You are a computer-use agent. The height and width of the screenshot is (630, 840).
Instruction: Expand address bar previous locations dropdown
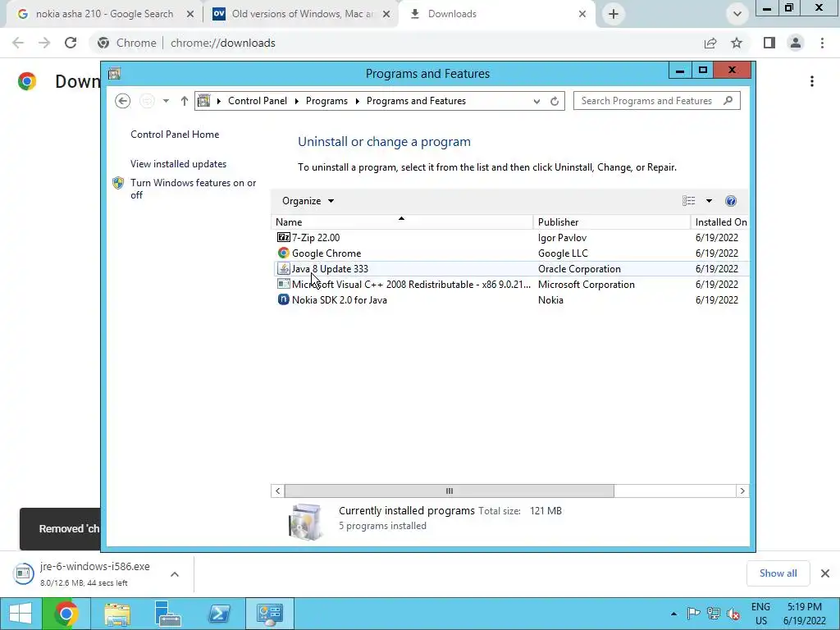[536, 101]
